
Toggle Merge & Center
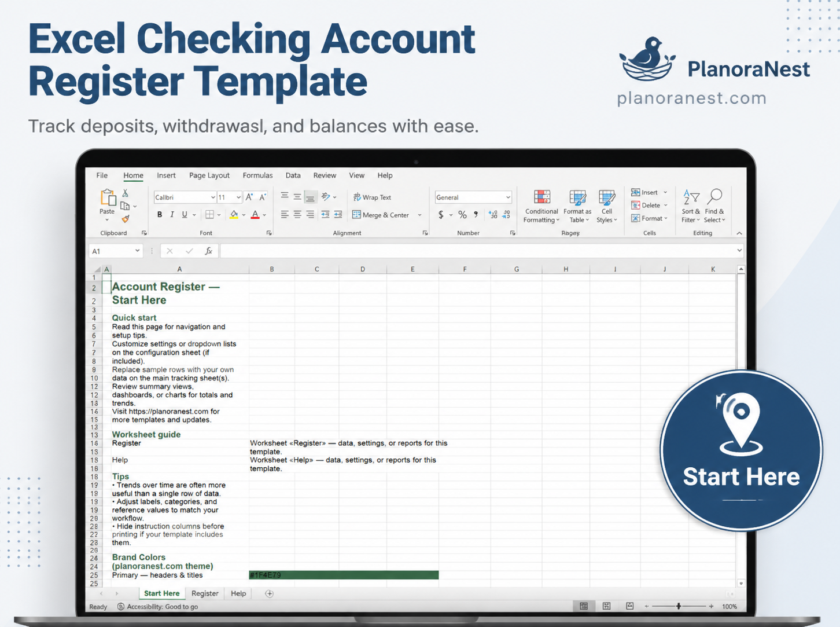click(381, 215)
